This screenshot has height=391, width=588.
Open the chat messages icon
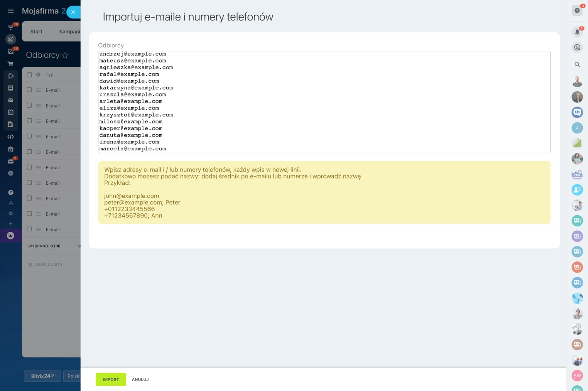[577, 47]
